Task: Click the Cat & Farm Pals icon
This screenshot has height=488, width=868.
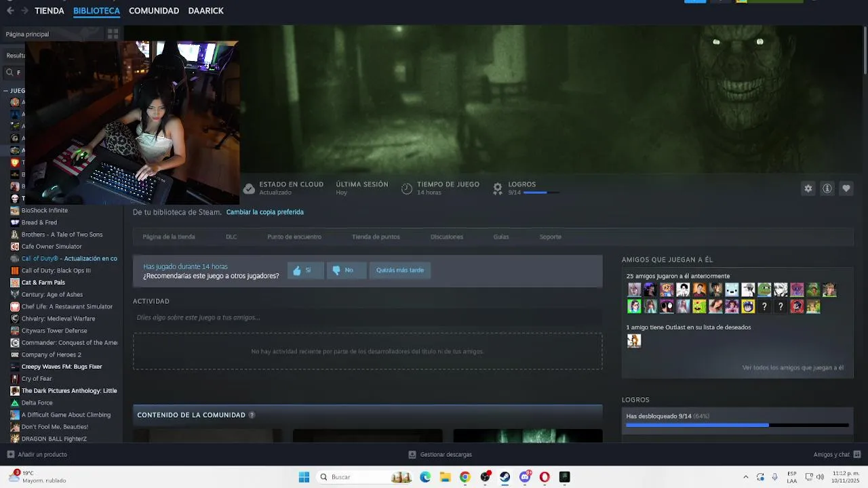Action: tap(15, 283)
